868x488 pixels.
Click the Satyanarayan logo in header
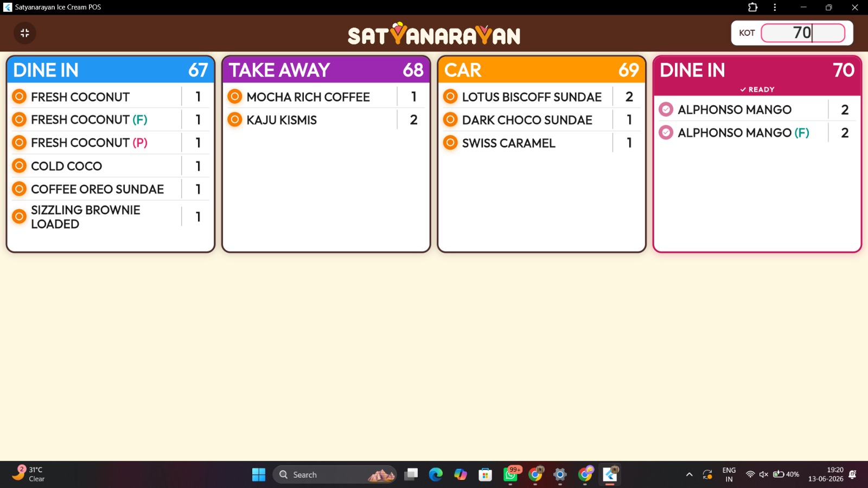(x=434, y=34)
